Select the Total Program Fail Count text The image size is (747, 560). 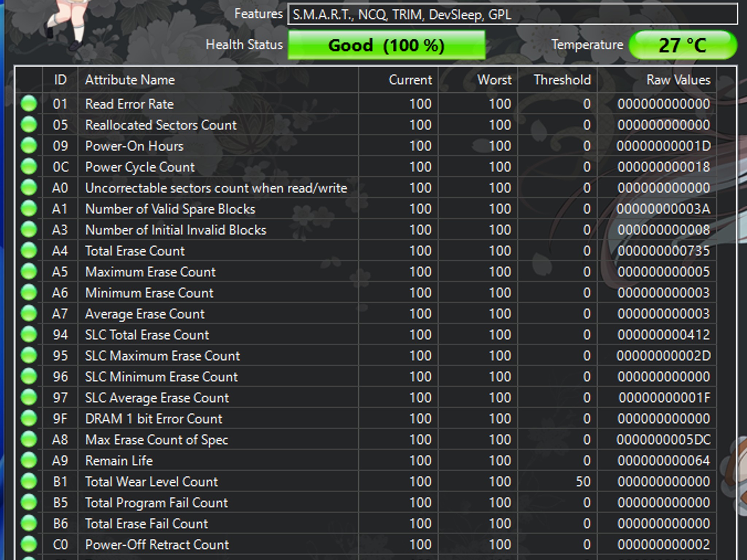click(x=156, y=503)
